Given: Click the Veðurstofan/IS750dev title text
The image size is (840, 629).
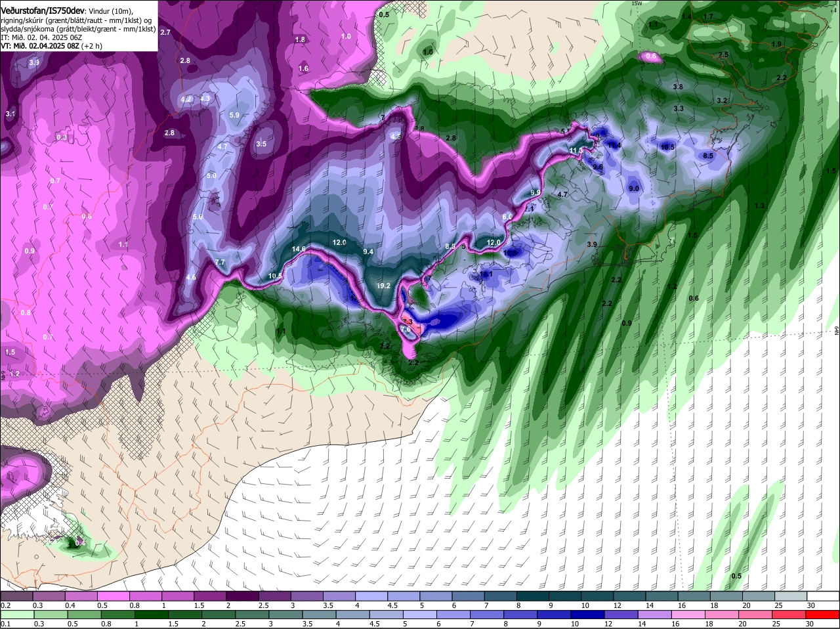Looking at the screenshot, I should tap(43, 10).
